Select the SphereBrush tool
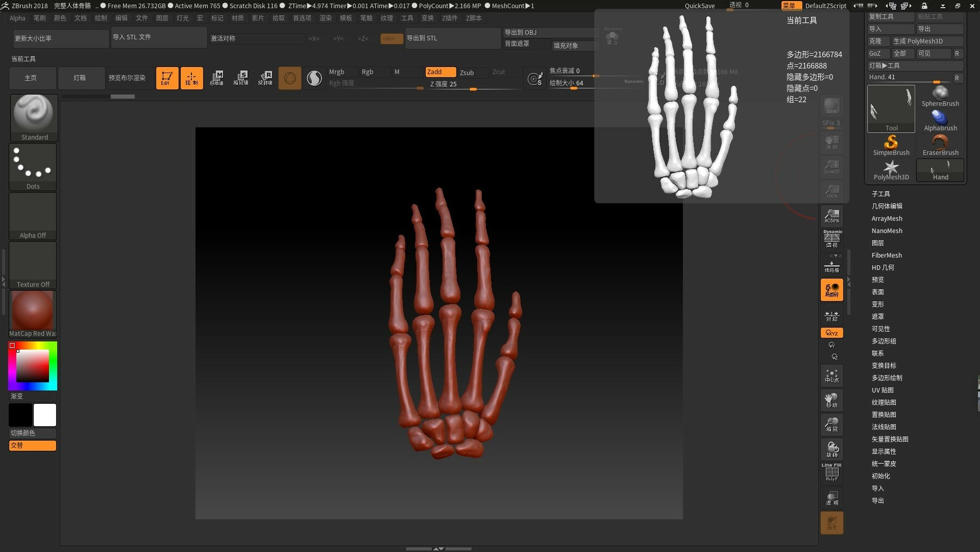The image size is (980, 552). [x=940, y=96]
